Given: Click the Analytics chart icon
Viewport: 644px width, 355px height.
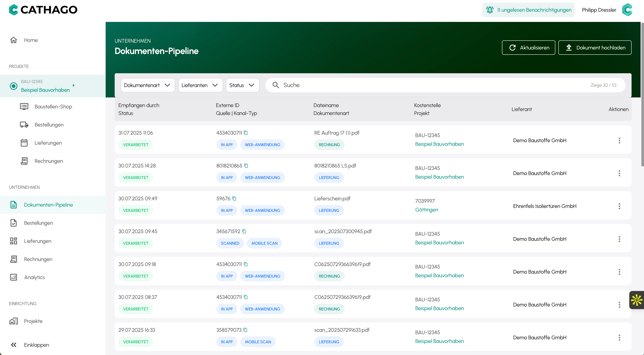Looking at the screenshot, I should (x=14, y=277).
